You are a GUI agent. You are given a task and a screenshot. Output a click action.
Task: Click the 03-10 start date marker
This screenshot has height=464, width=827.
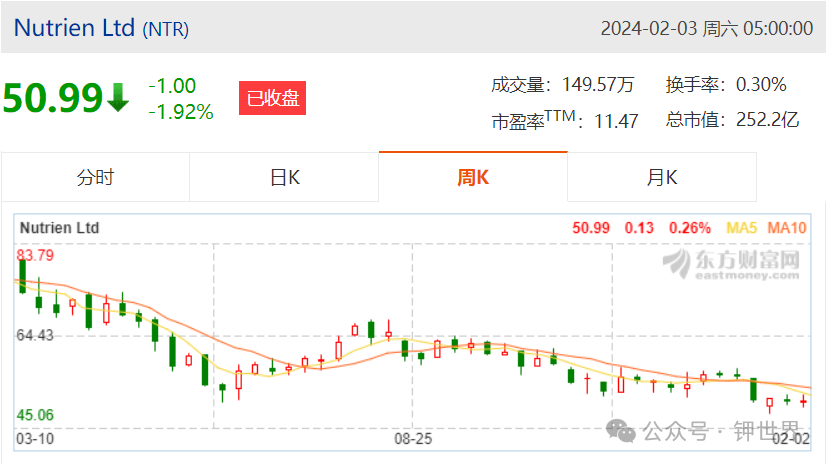click(x=35, y=439)
